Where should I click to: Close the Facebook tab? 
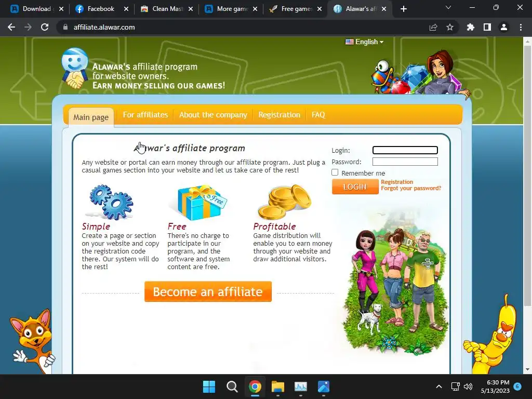pos(126,9)
